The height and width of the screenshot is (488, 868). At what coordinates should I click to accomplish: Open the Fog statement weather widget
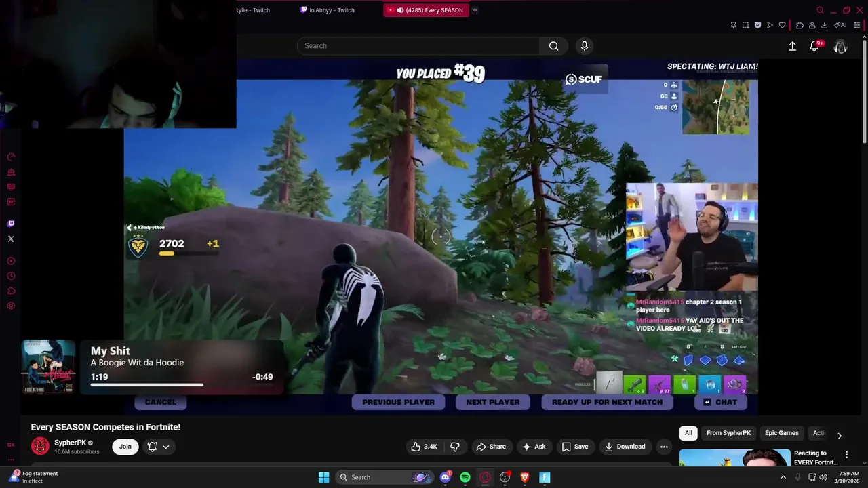click(34, 477)
